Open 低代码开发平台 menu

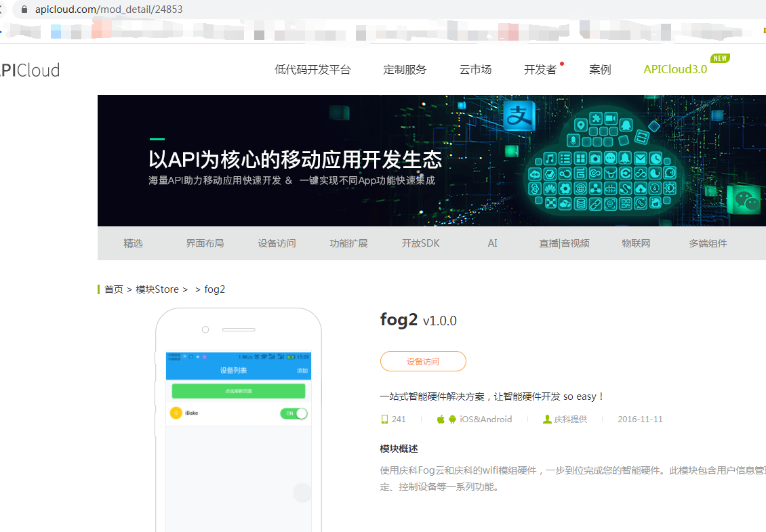point(313,69)
